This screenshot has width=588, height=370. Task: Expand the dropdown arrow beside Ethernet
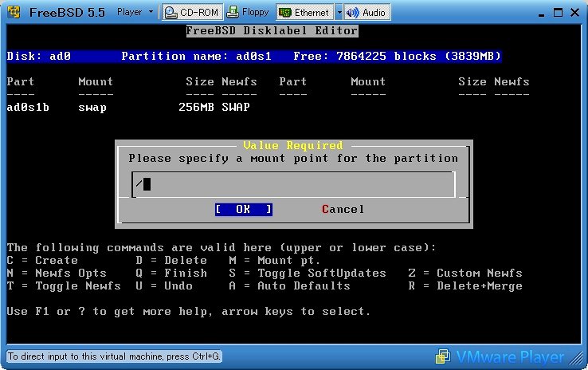[339, 12]
